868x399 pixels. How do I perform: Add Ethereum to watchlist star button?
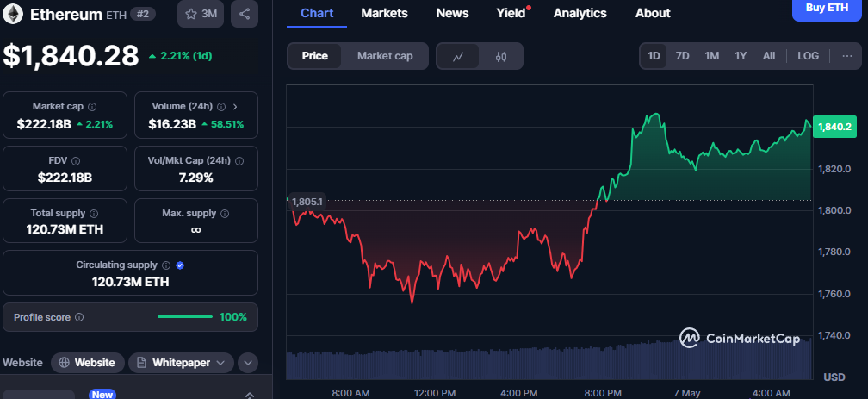point(201,14)
